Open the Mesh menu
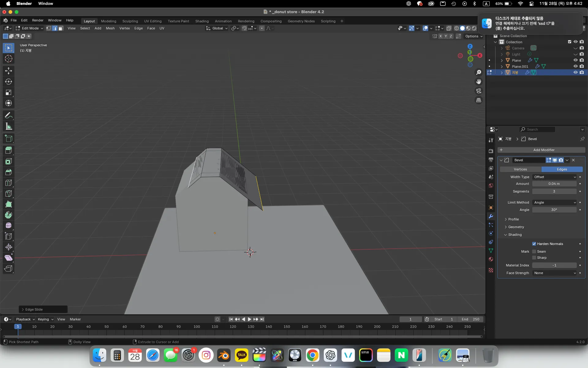 click(110, 28)
